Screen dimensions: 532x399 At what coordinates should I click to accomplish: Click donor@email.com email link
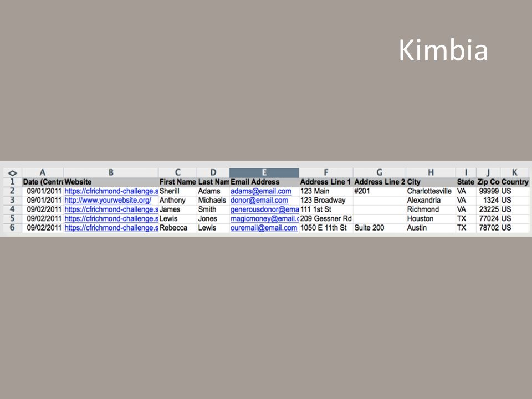pyautogui.click(x=259, y=201)
